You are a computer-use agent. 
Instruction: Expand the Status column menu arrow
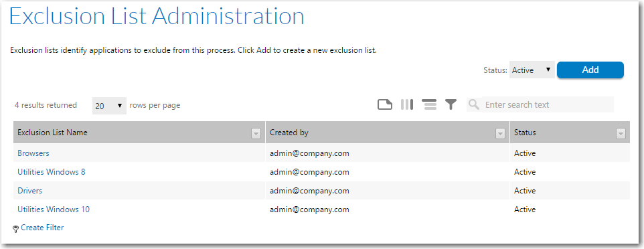coord(621,133)
